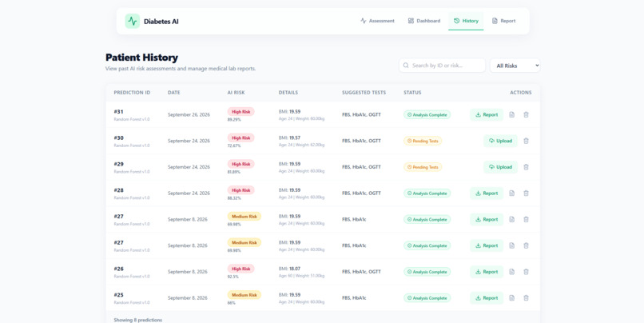Click the Analysis Complete status of prediction #26
The image size is (644, 323).
(427, 272)
